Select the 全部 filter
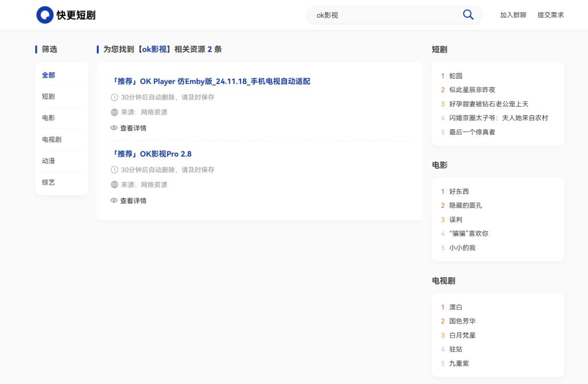The image size is (588, 384). (x=49, y=75)
